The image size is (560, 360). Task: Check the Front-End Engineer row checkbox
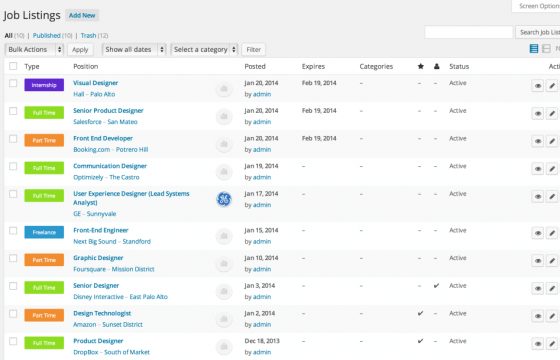(x=13, y=231)
